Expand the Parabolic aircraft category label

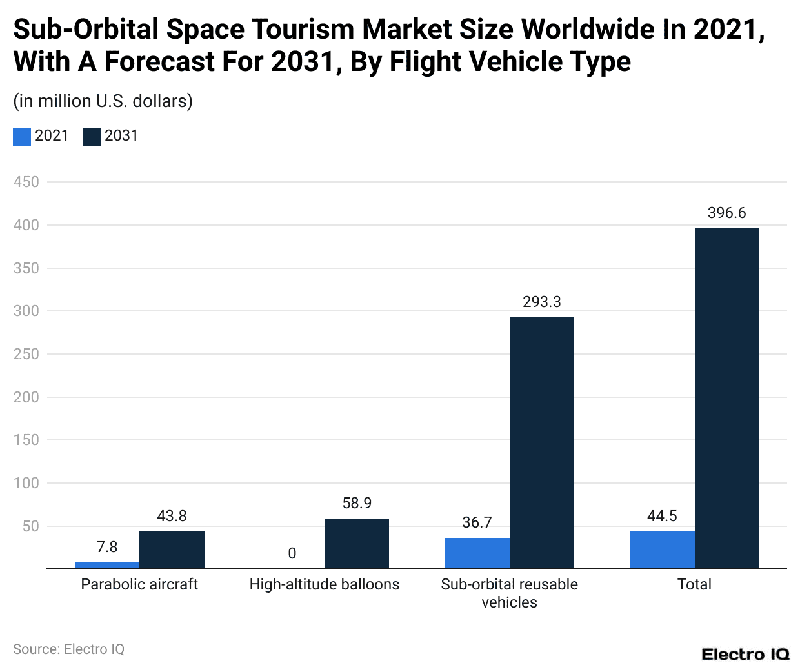pyautogui.click(x=139, y=584)
